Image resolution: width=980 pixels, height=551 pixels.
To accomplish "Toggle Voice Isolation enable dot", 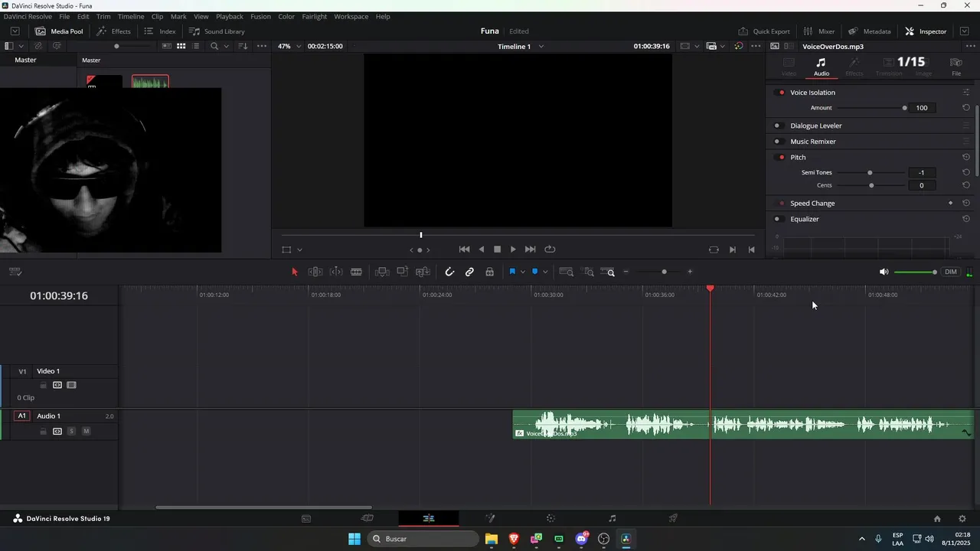I will pos(781,93).
